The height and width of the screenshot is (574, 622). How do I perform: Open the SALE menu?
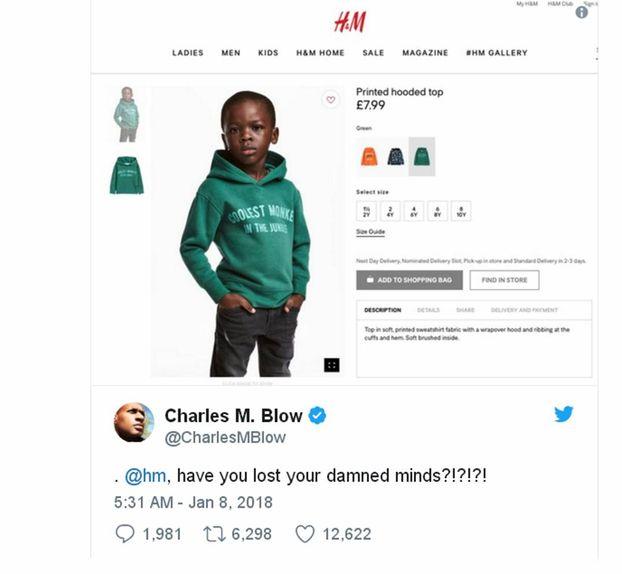coord(373,53)
